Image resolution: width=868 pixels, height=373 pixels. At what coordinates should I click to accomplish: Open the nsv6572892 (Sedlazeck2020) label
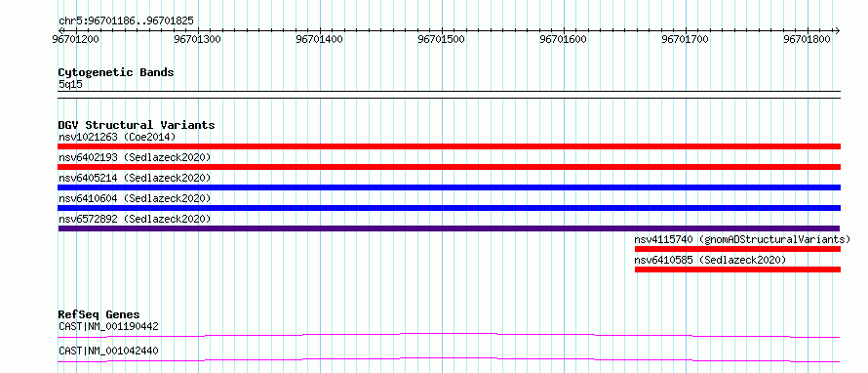tap(135, 219)
